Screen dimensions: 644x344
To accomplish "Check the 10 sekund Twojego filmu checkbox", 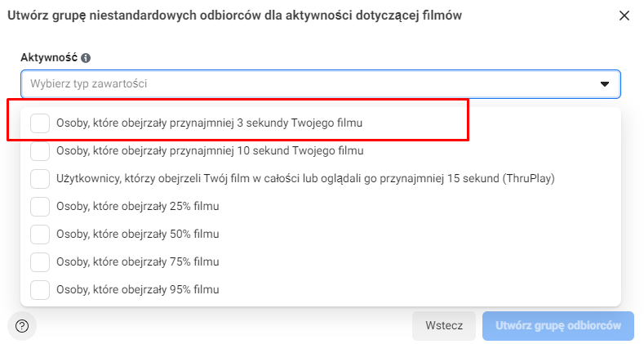I will [x=40, y=151].
